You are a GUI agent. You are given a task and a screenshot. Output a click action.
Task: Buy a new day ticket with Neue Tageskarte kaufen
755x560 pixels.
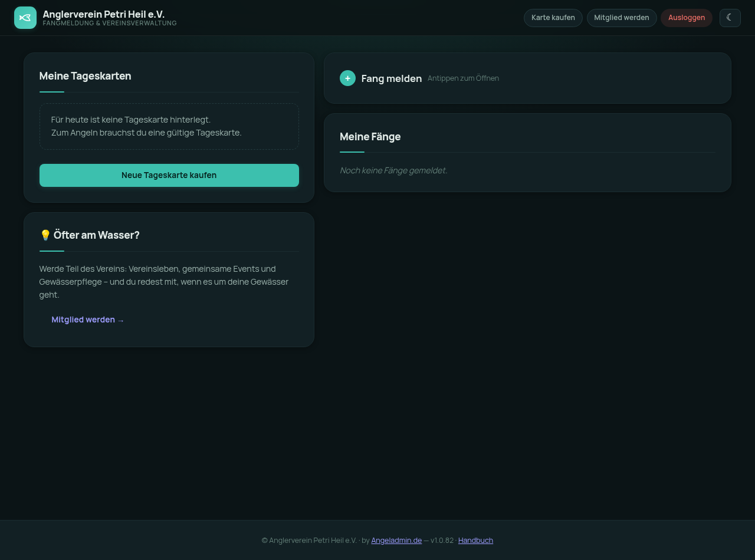(x=169, y=175)
